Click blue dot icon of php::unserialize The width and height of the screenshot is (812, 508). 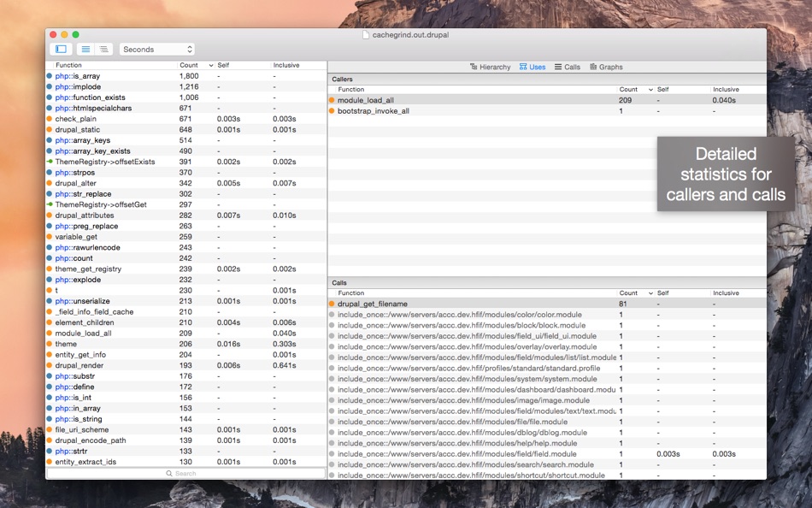(50, 301)
